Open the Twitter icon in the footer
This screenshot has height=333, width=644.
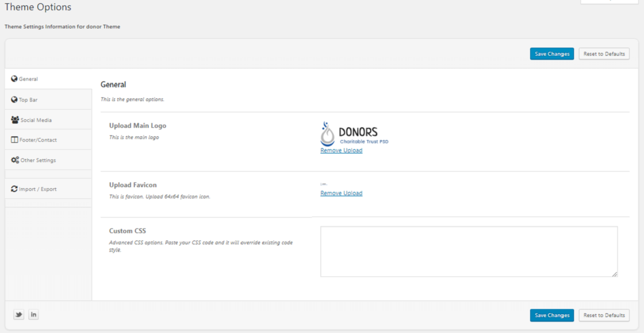click(19, 314)
